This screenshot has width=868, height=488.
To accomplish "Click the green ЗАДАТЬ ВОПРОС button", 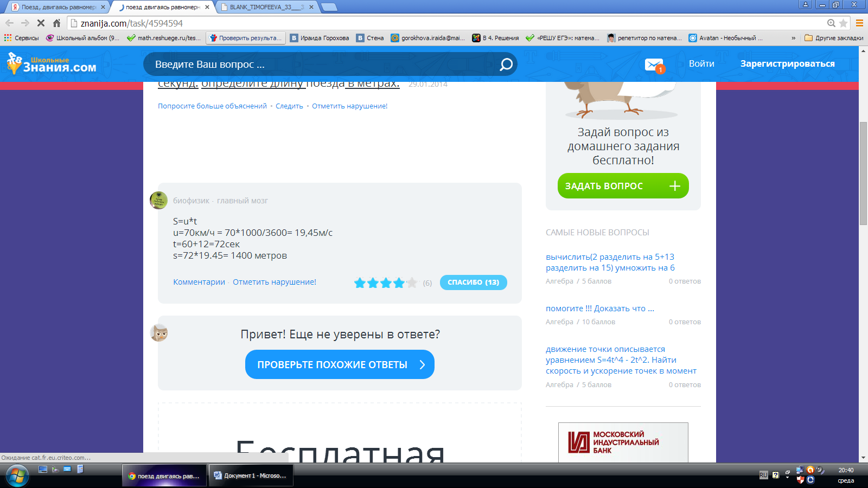I will tap(623, 186).
